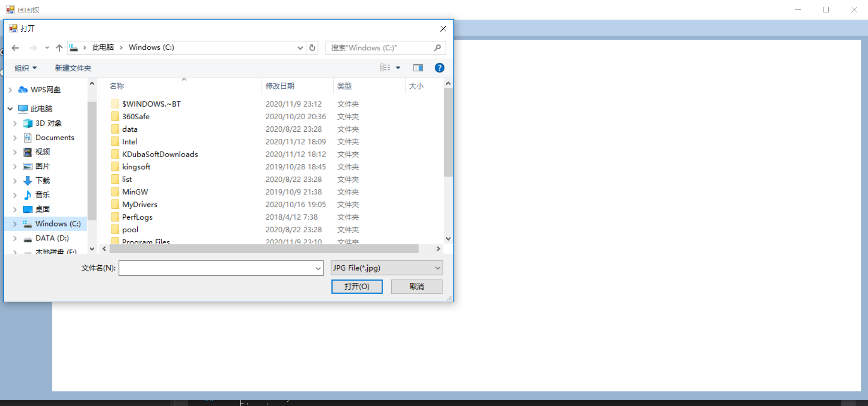868x406 pixels.
Task: Select the 视频 film icon
Action: (x=28, y=152)
